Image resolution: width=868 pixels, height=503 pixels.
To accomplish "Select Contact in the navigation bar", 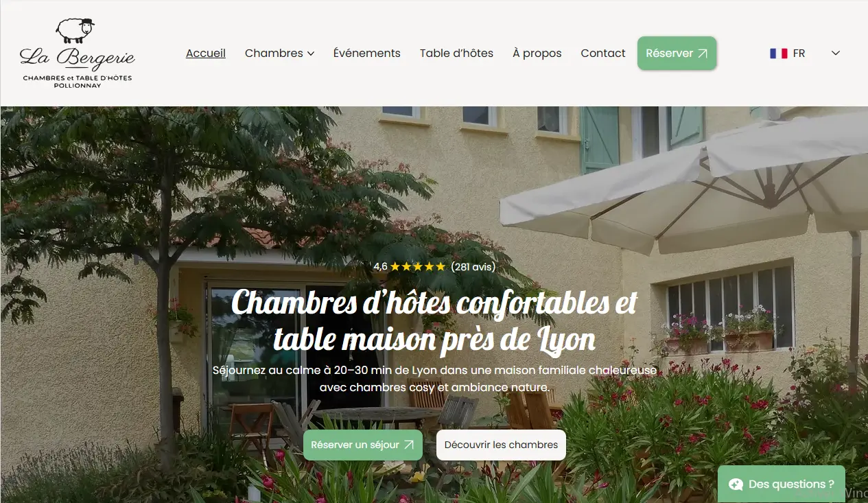I will 603,53.
